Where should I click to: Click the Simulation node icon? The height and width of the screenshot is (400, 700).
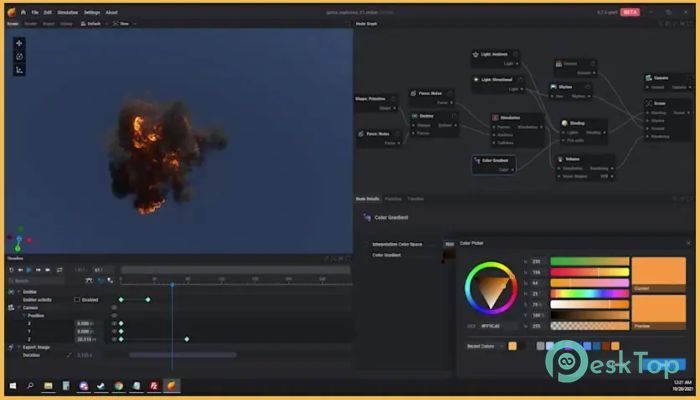coord(495,118)
